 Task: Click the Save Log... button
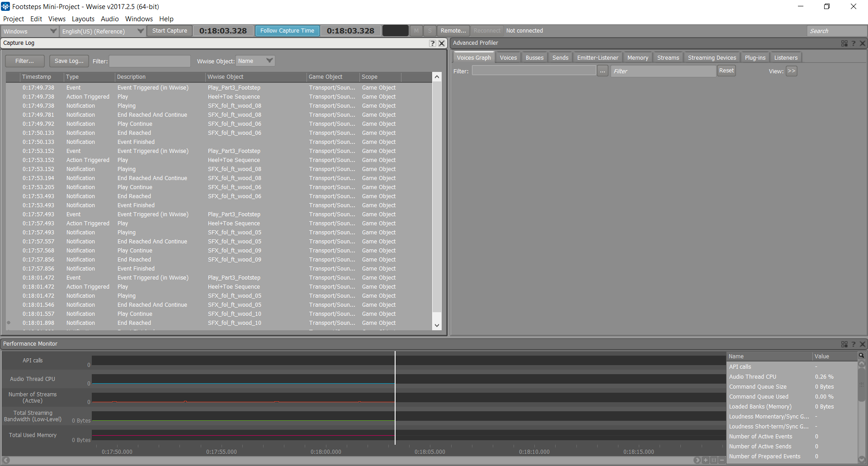pyautogui.click(x=69, y=61)
